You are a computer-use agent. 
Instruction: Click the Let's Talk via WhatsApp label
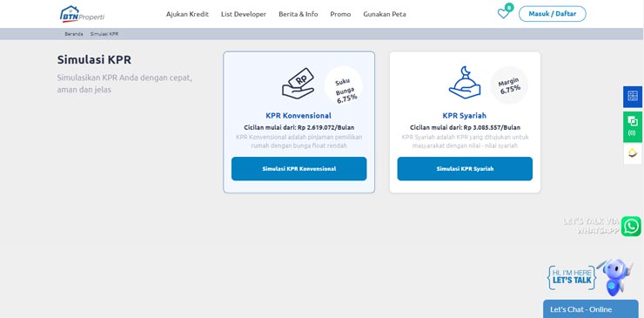[591, 227]
